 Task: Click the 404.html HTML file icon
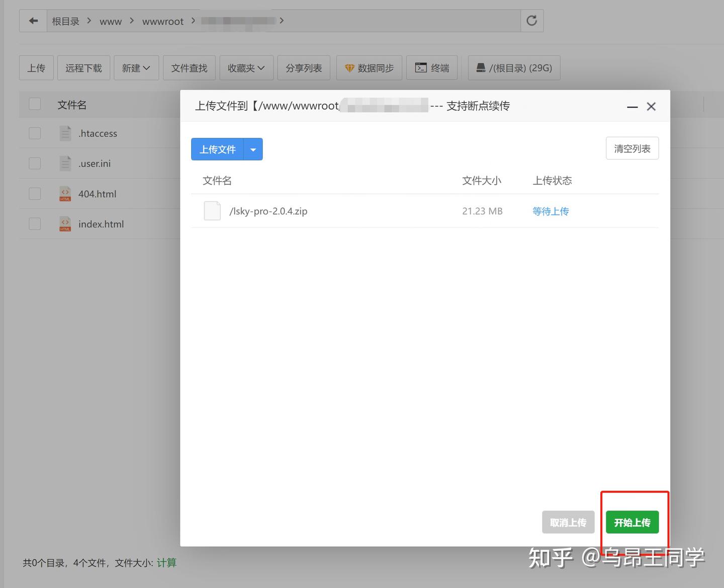64,194
